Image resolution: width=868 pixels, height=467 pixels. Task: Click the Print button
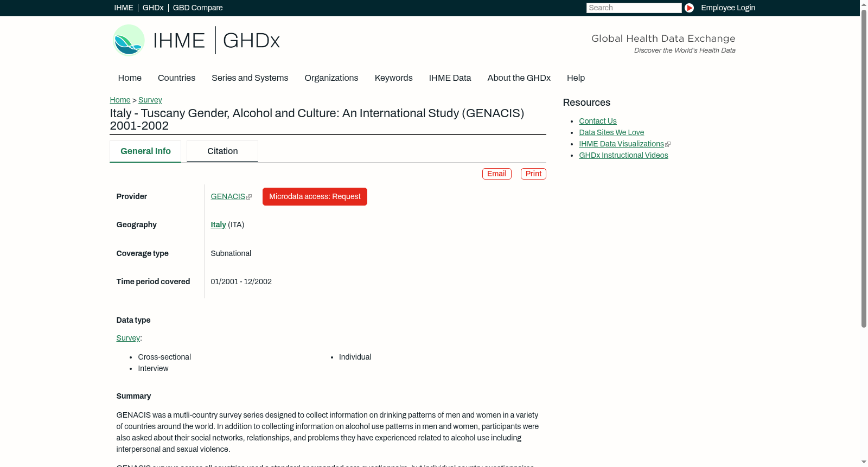533,174
